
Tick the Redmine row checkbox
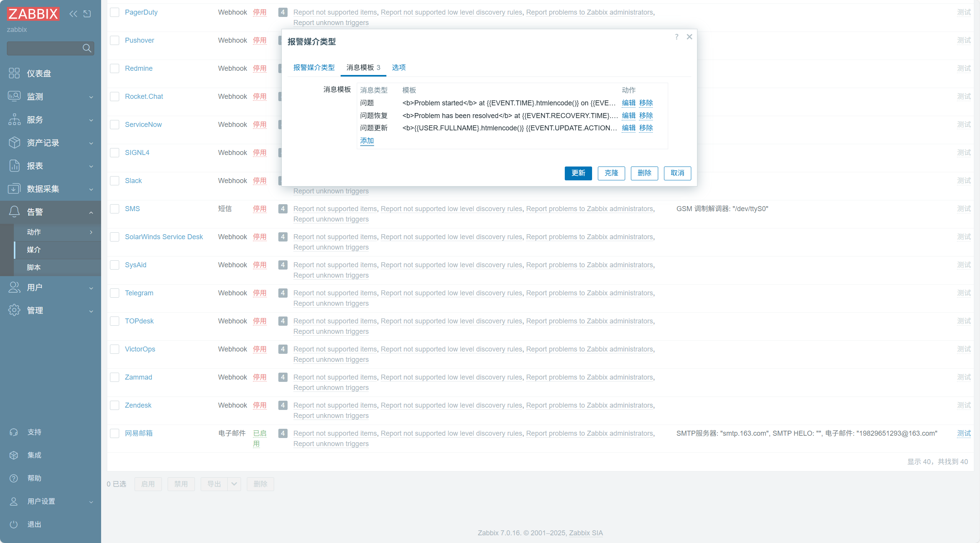click(115, 68)
